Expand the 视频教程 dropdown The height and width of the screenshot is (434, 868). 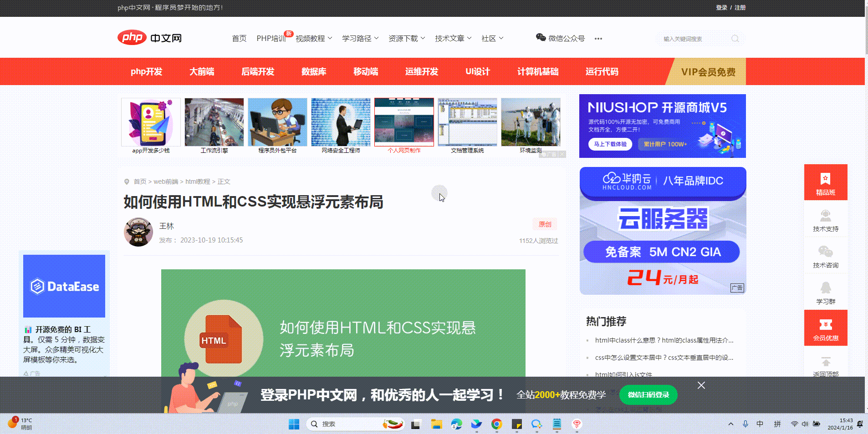point(314,39)
